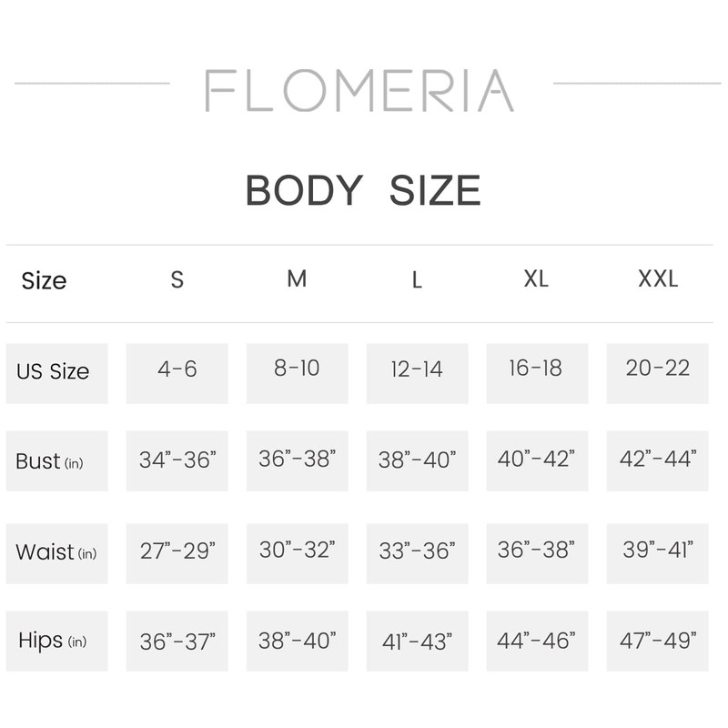Select the XXL size column header

pyautogui.click(x=657, y=278)
